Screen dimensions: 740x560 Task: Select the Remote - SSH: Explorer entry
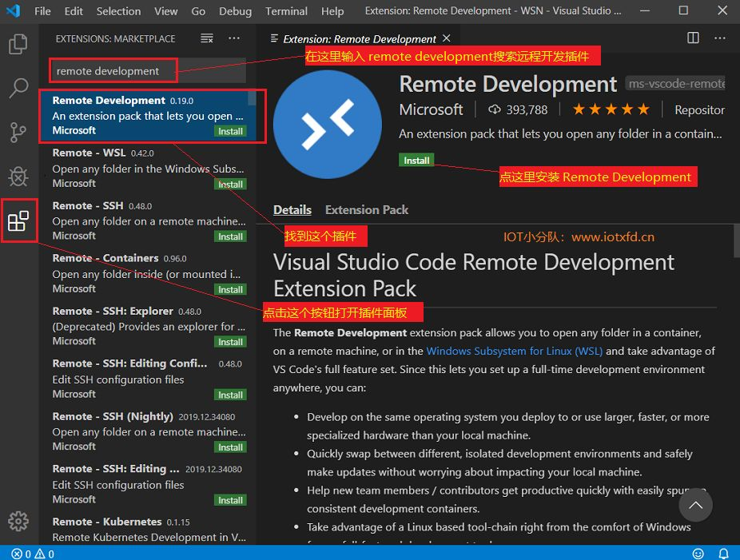tap(147, 327)
